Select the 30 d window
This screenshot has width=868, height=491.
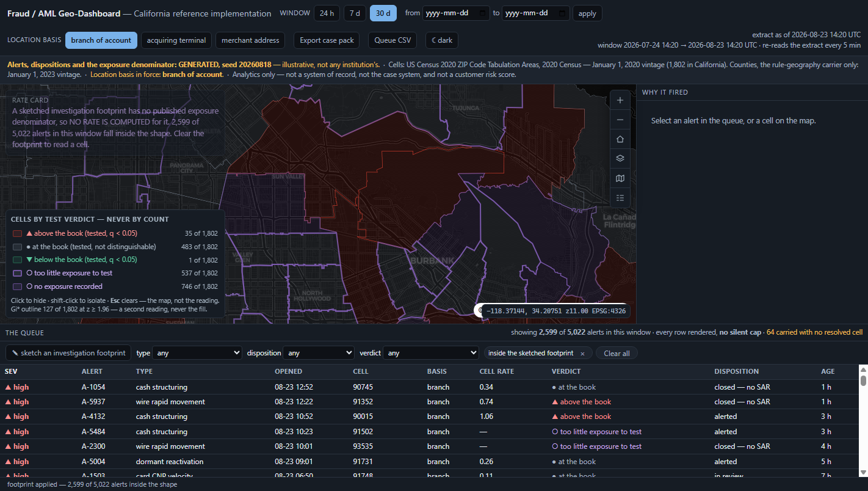point(383,13)
